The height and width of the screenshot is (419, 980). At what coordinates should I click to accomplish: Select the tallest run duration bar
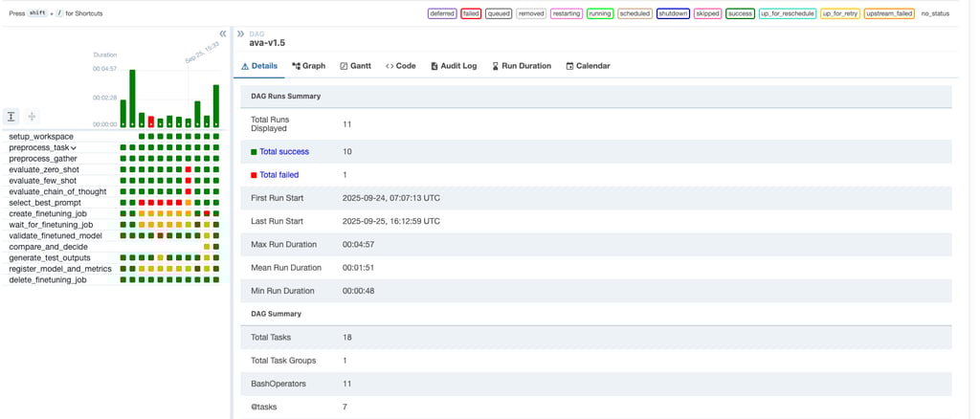point(132,98)
